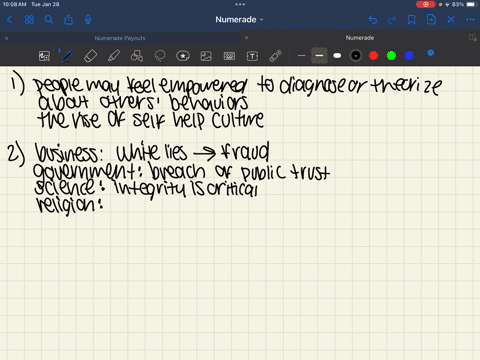Insert an image with picture tool

pos(206,56)
